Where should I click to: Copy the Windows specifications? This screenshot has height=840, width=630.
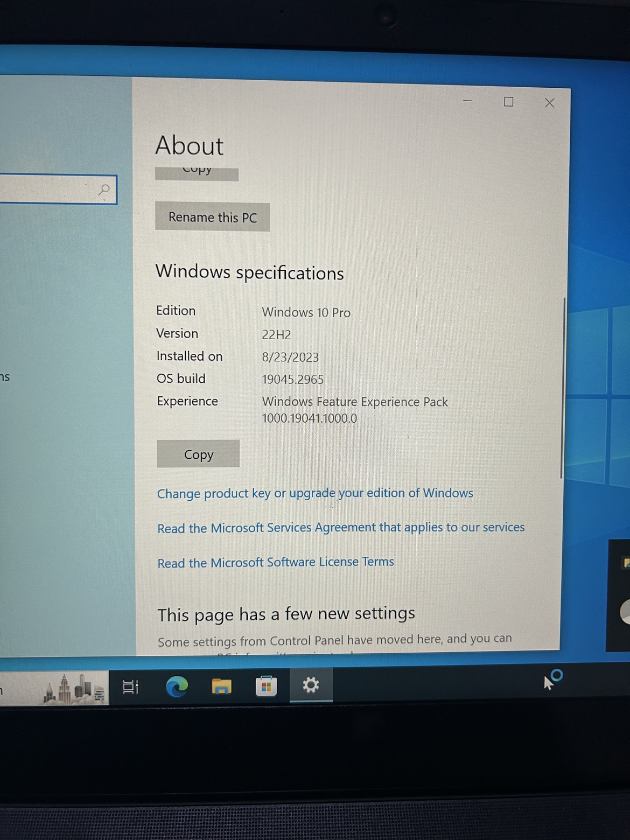[x=198, y=454]
